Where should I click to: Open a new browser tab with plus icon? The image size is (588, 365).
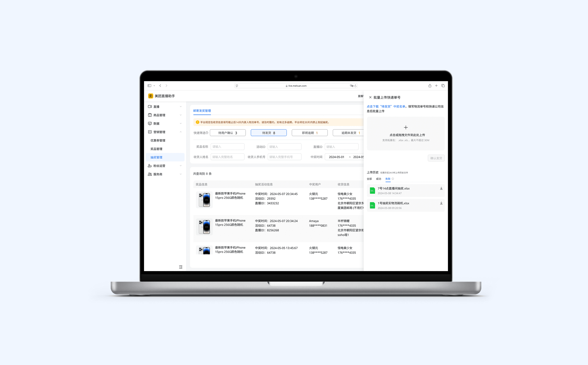[x=436, y=86]
